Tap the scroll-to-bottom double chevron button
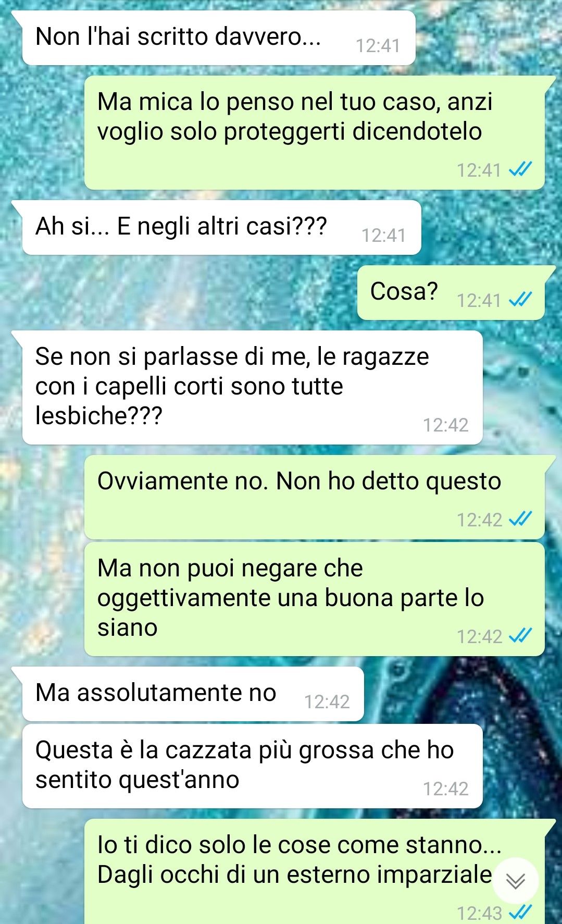 (516, 881)
